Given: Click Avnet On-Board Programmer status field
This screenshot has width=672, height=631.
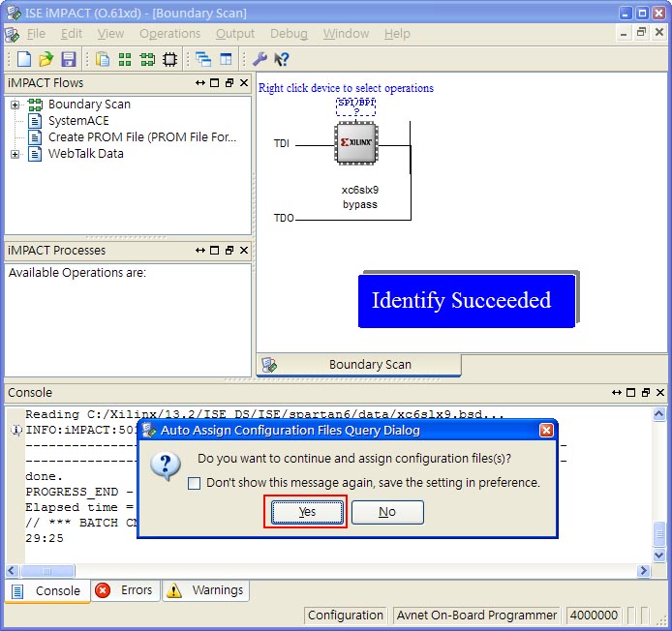Looking at the screenshot, I should (476, 616).
